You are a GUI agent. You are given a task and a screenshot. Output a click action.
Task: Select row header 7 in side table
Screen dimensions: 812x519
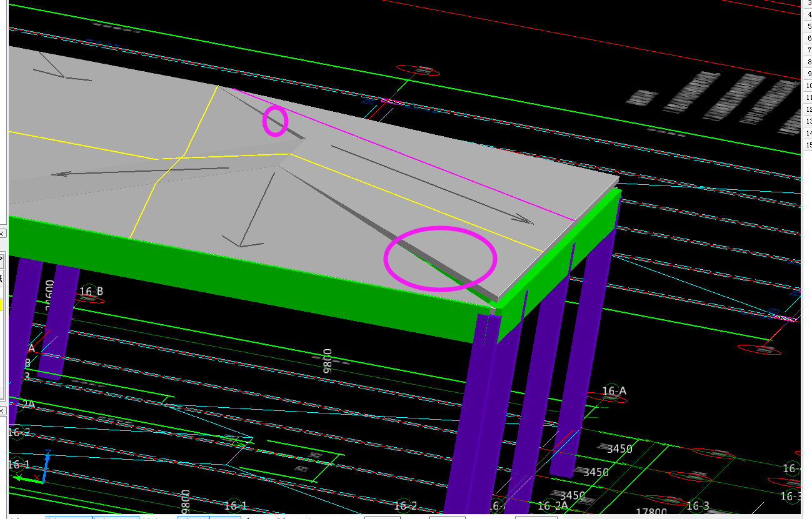click(808, 50)
